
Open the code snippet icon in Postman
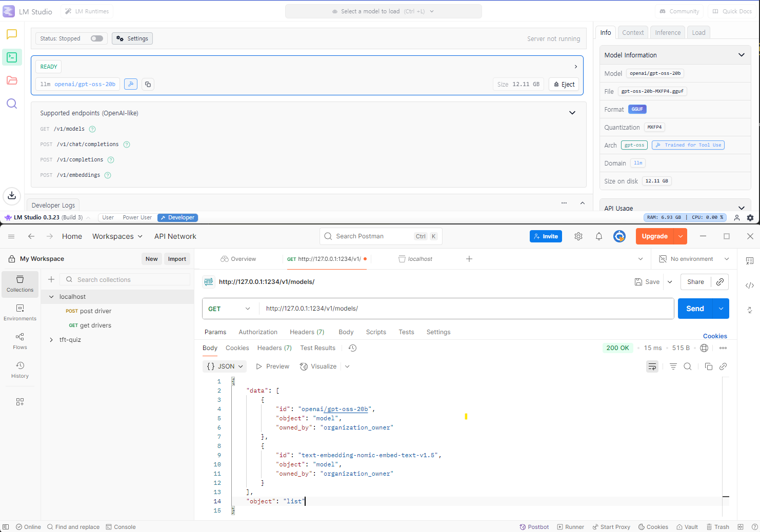pyautogui.click(x=750, y=285)
